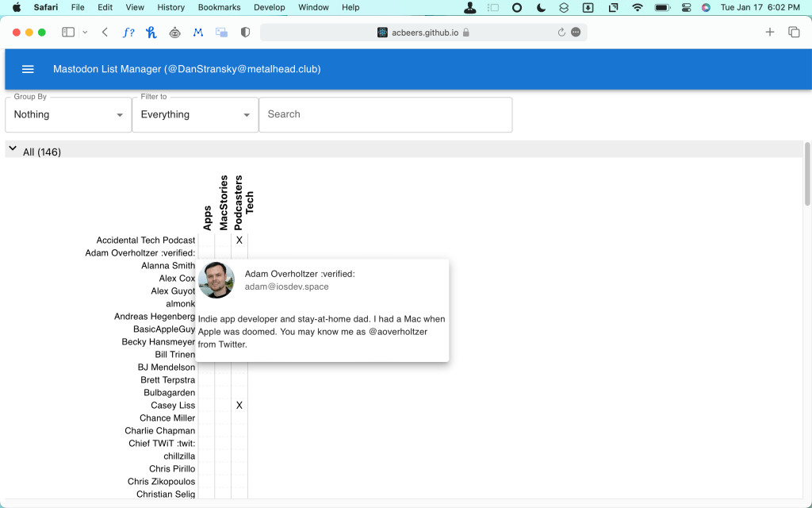The width and height of the screenshot is (812, 508).
Task: Click the battery status icon
Action: coord(662,7)
